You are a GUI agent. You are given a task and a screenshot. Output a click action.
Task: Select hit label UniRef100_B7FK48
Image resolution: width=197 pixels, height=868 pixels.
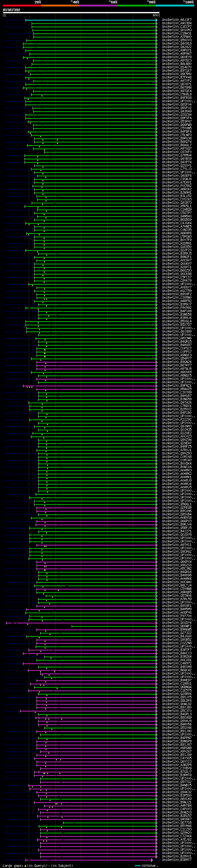177,78
